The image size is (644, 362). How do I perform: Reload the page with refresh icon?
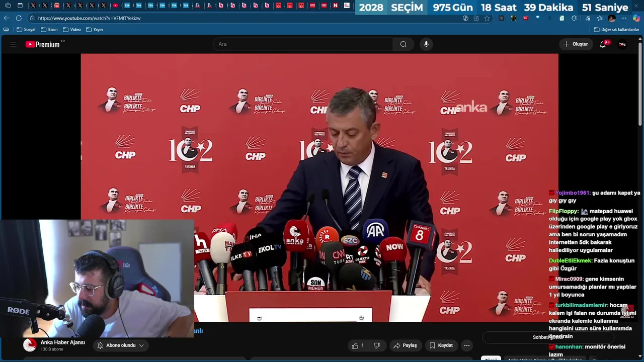[x=19, y=18]
